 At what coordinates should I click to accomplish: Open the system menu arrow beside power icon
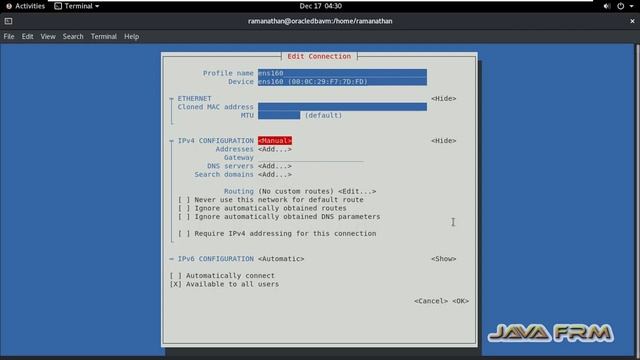coord(631,6)
